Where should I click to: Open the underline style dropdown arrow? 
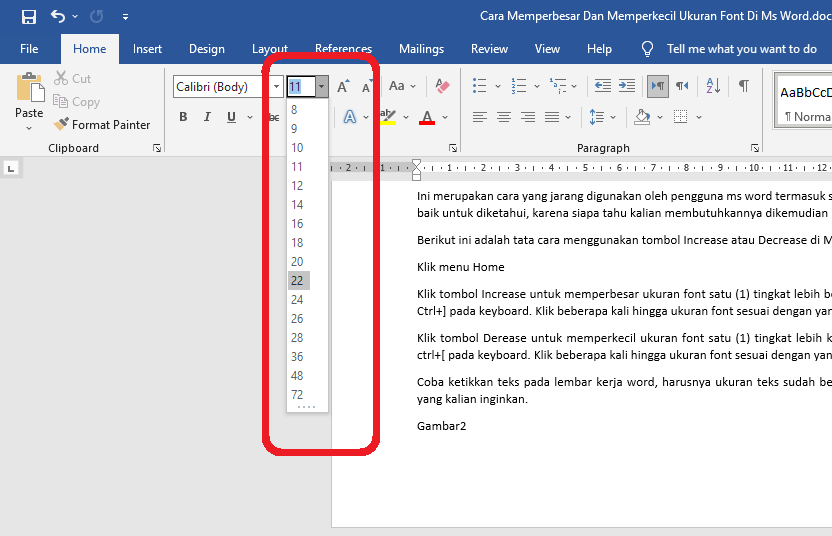coord(250,117)
